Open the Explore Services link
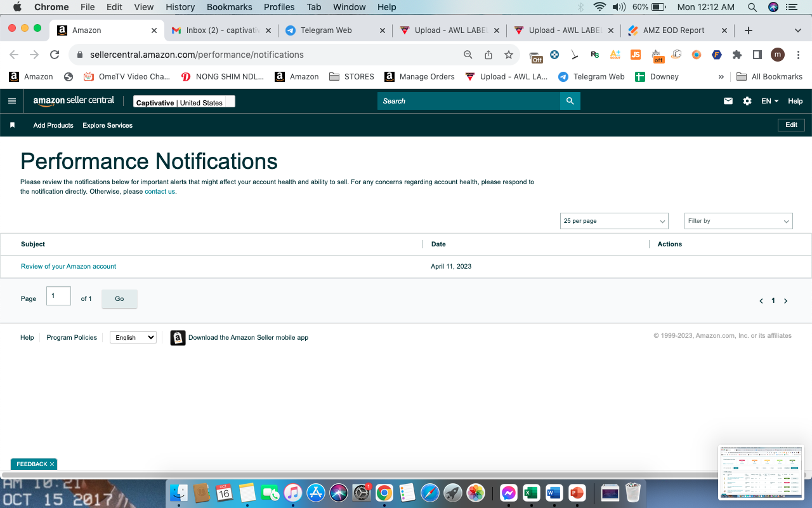 108,125
